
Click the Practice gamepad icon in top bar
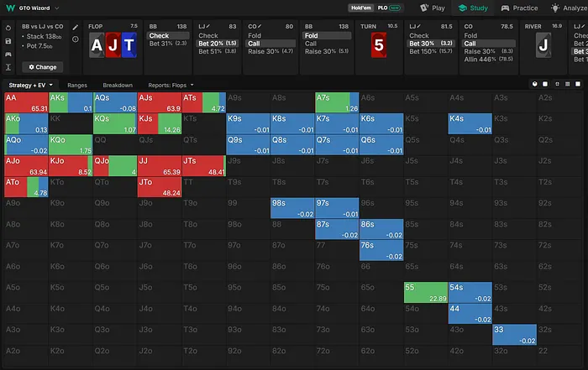click(505, 8)
